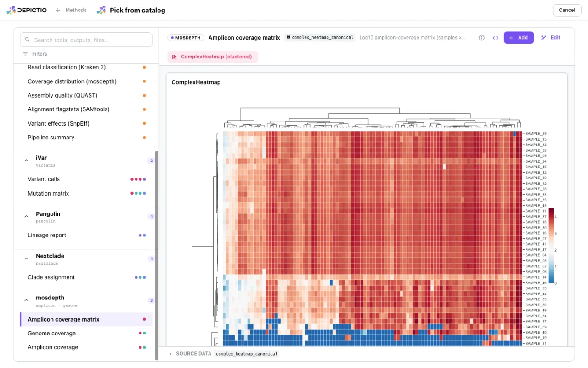Select Pipeline summary entry

[x=86, y=138]
